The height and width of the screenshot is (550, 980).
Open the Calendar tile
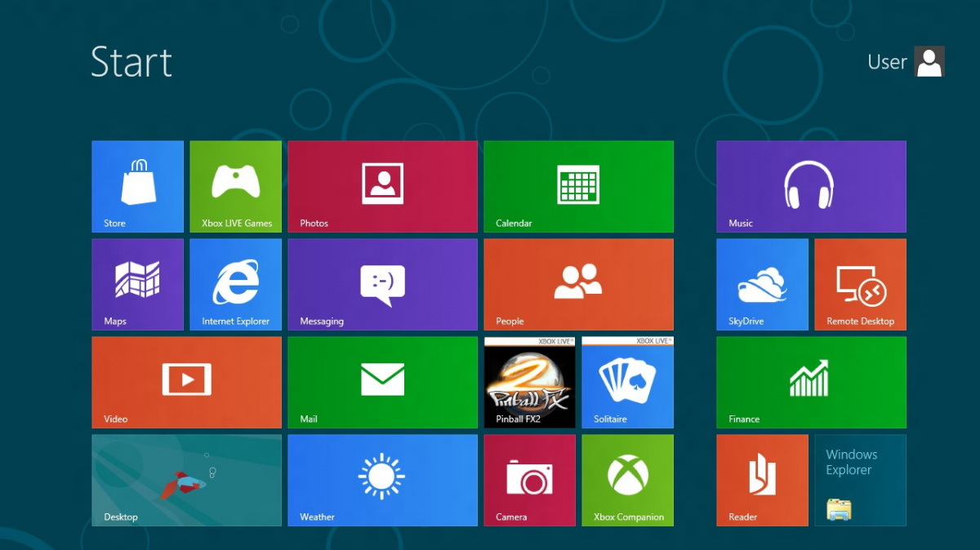(578, 186)
